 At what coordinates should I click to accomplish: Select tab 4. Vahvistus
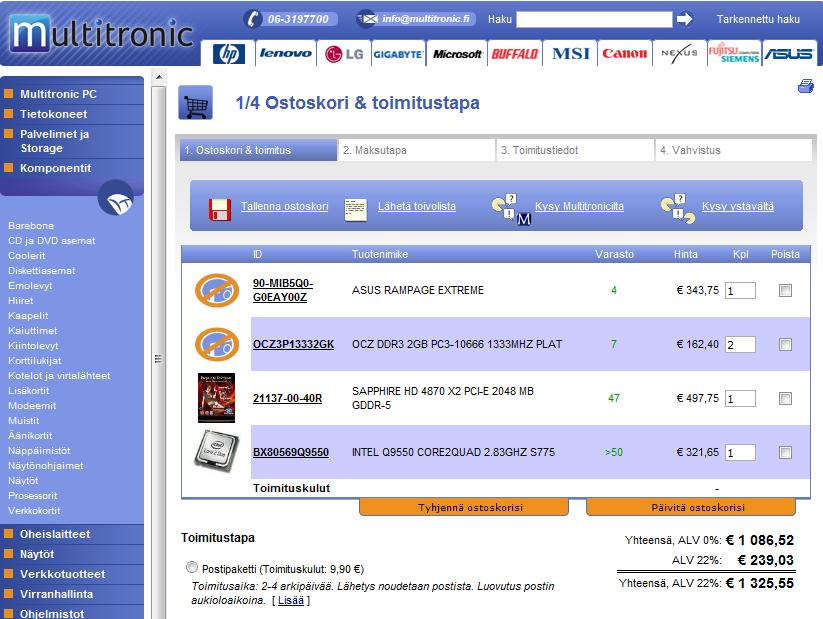pos(734,150)
